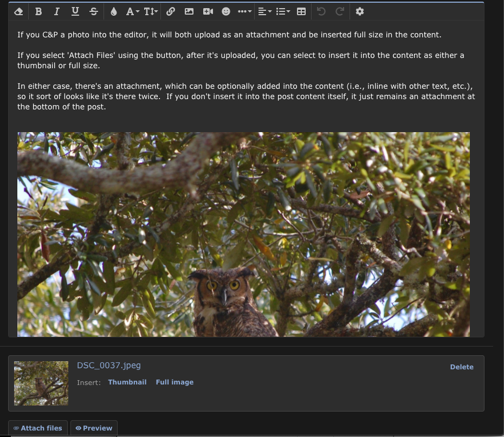Toggle Strikethrough formatting
Screen dimensions: 504x437
click(x=94, y=11)
